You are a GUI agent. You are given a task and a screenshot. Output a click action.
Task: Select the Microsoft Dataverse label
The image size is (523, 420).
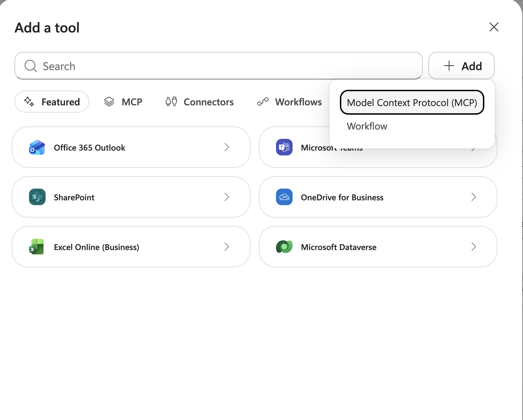tap(339, 247)
